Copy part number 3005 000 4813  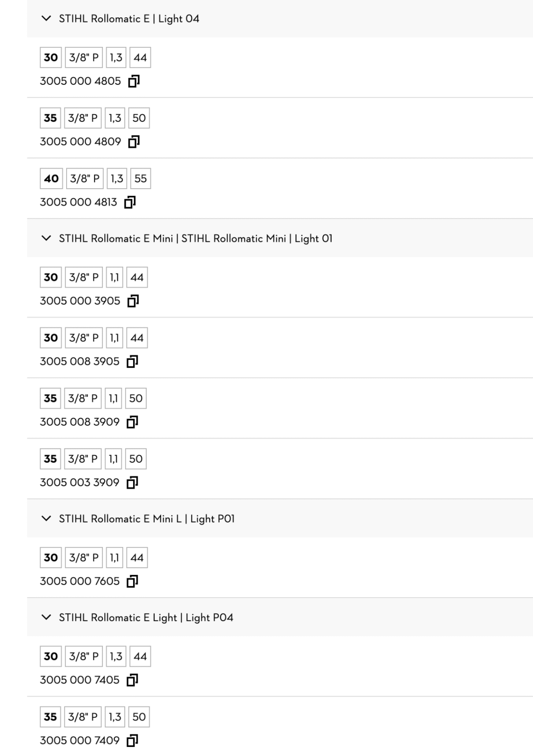(130, 202)
